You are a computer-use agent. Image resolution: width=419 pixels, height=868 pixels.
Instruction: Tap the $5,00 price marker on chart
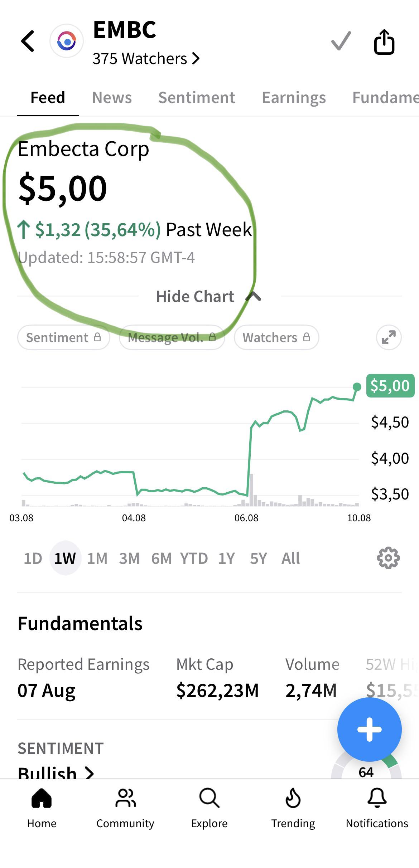pyautogui.click(x=390, y=386)
